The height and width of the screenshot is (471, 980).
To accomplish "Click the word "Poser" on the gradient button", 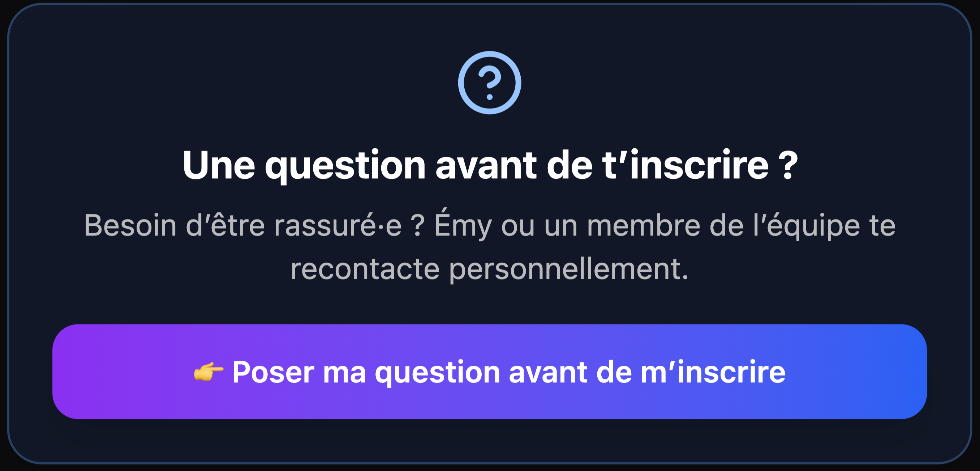I will (273, 372).
